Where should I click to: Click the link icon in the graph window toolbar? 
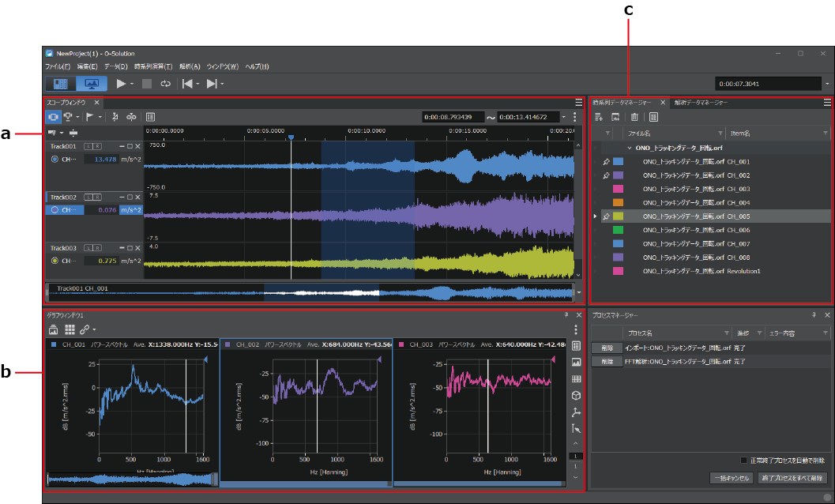84,329
